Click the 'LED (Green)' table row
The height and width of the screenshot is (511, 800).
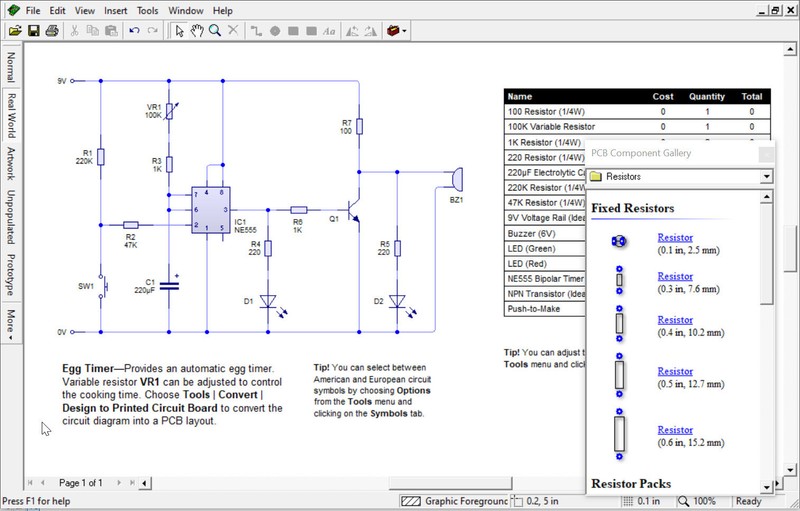point(545,249)
